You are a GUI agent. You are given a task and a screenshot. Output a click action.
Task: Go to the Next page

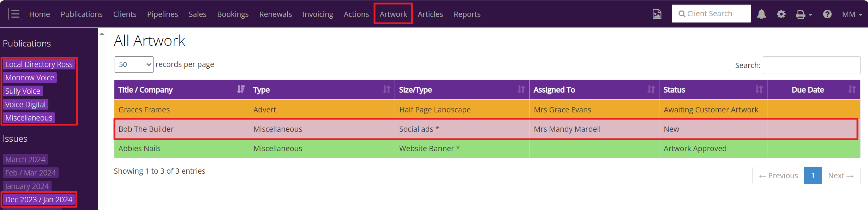841,175
